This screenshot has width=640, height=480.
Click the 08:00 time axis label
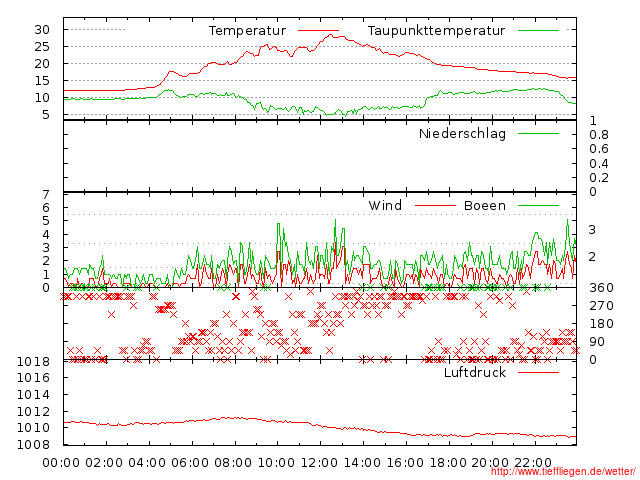[x=233, y=463]
